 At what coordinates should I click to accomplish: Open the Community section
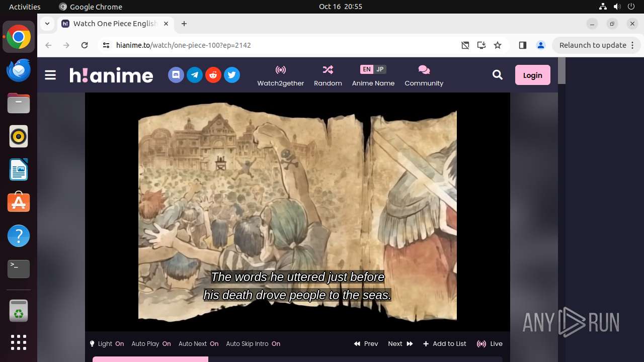(x=424, y=75)
